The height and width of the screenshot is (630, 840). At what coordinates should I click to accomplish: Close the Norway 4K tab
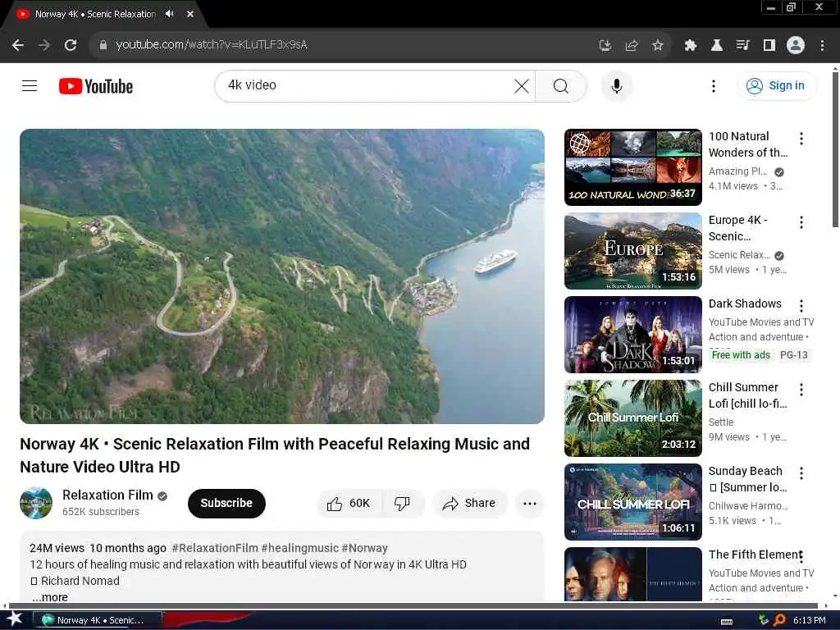pos(190,15)
